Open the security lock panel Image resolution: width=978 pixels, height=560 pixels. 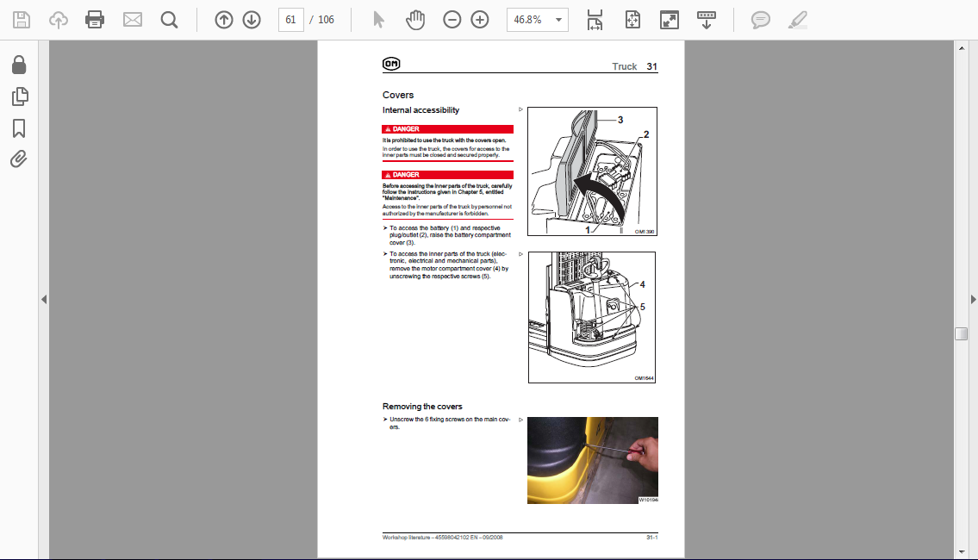[x=19, y=65]
